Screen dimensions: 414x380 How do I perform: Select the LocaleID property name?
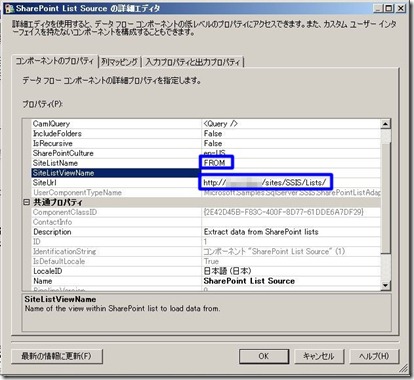pyautogui.click(x=48, y=271)
